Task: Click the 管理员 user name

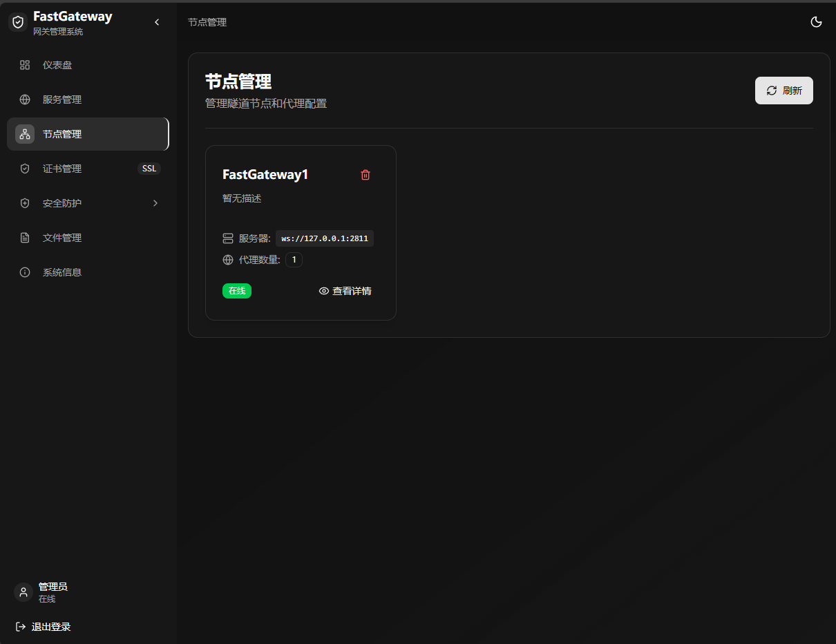Action: pyautogui.click(x=53, y=587)
